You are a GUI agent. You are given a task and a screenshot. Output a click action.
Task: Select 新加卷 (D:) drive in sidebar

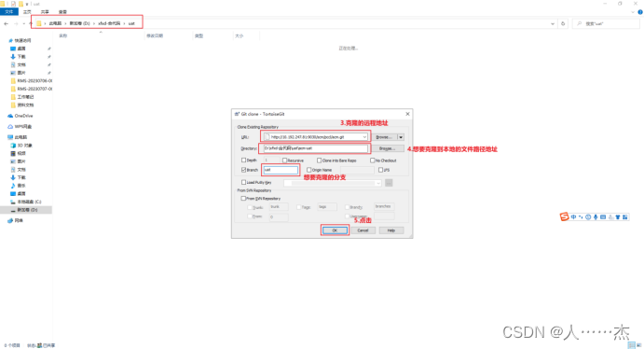coord(27,210)
